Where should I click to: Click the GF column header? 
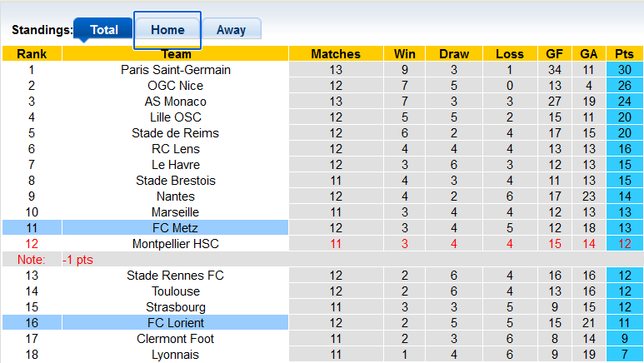click(555, 54)
